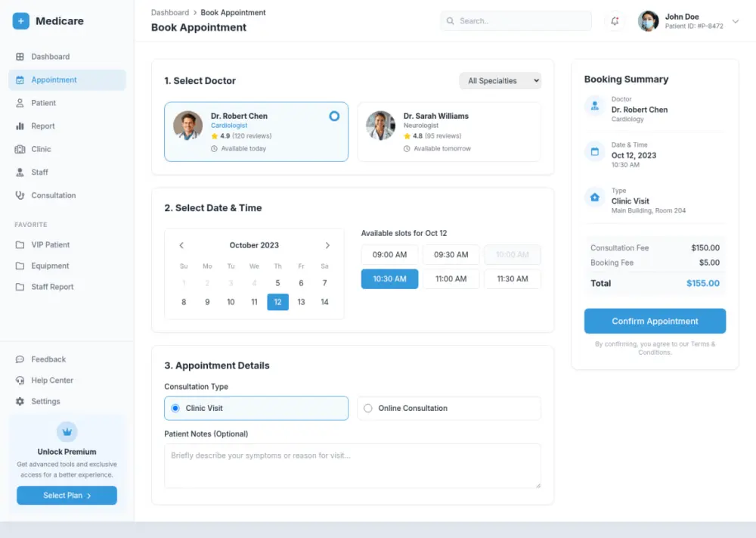The height and width of the screenshot is (538, 756).
Task: Click the Patient person icon in sidebar
Action: [x=20, y=103]
